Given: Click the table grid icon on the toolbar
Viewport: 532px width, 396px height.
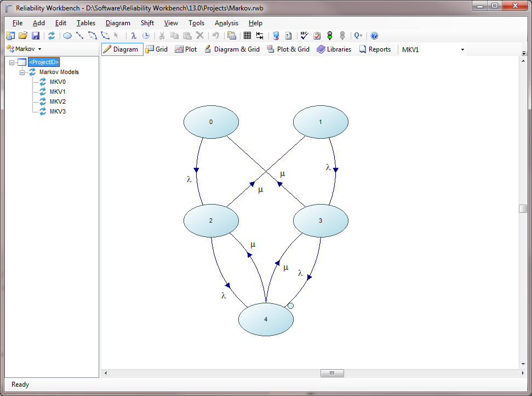Looking at the screenshot, I should (x=247, y=35).
